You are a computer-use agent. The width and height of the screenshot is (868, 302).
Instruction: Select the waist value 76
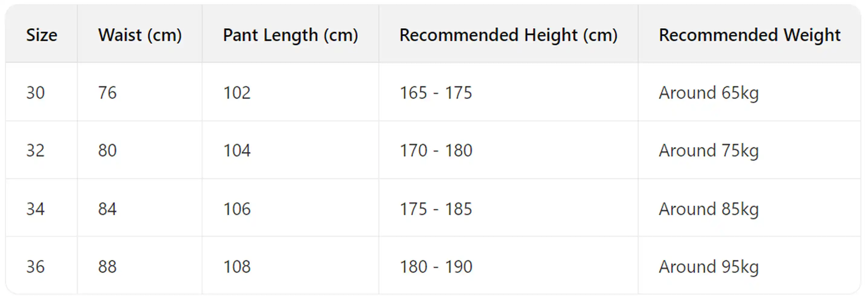coord(107,93)
